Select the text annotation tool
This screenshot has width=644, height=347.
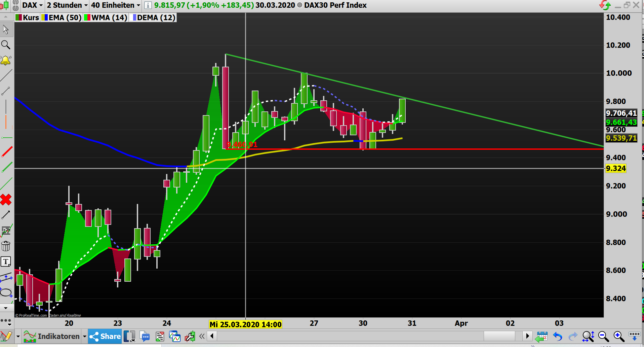click(x=6, y=262)
